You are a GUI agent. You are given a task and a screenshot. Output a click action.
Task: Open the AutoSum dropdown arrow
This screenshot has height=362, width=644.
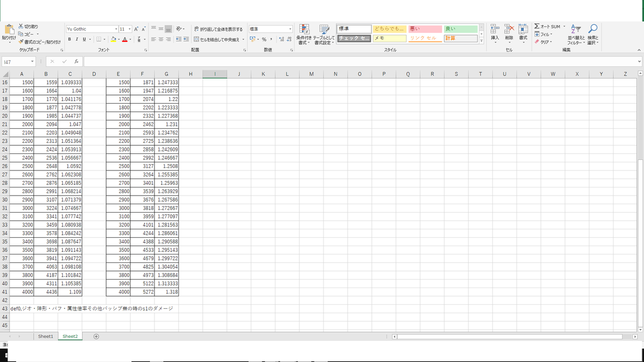(x=564, y=27)
